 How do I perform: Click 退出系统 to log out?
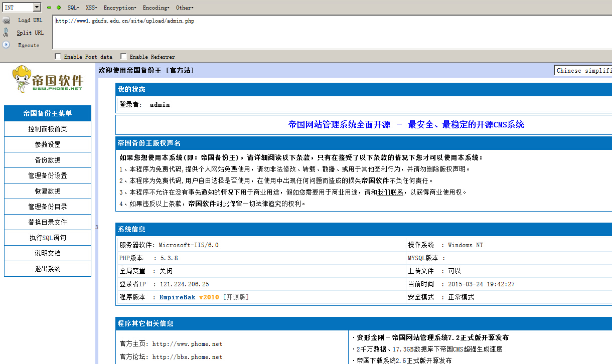(x=48, y=269)
